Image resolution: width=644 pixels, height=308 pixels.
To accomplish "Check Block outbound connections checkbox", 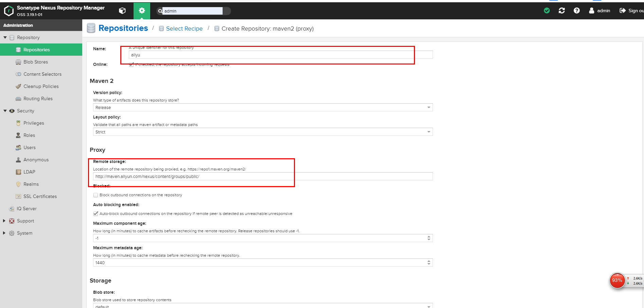I will 96,195.
